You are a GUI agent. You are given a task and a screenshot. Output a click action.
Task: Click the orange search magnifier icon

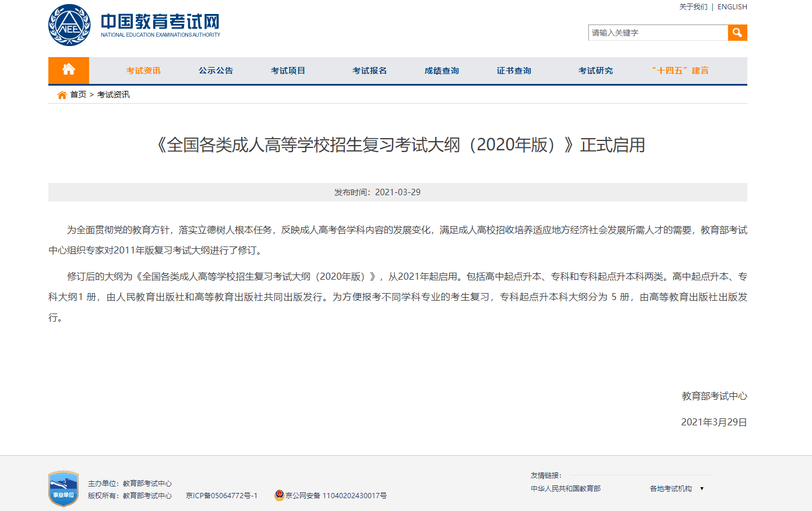737,33
